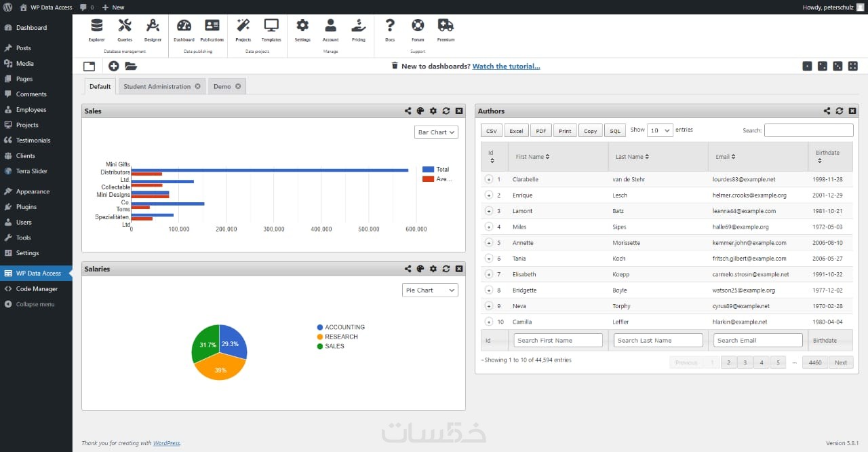This screenshot has width=868, height=452.
Task: Switch to the Default dashboard tab
Action: pos(100,86)
